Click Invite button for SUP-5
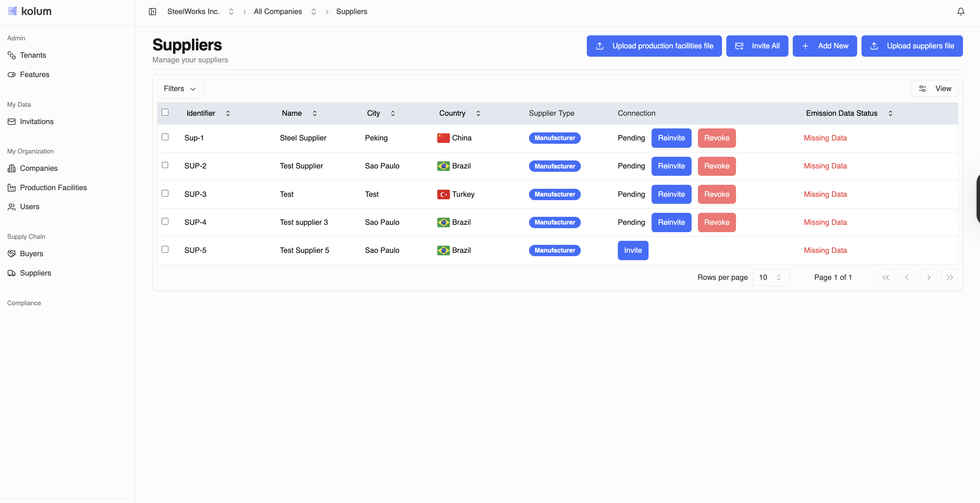980x503 pixels. click(633, 250)
